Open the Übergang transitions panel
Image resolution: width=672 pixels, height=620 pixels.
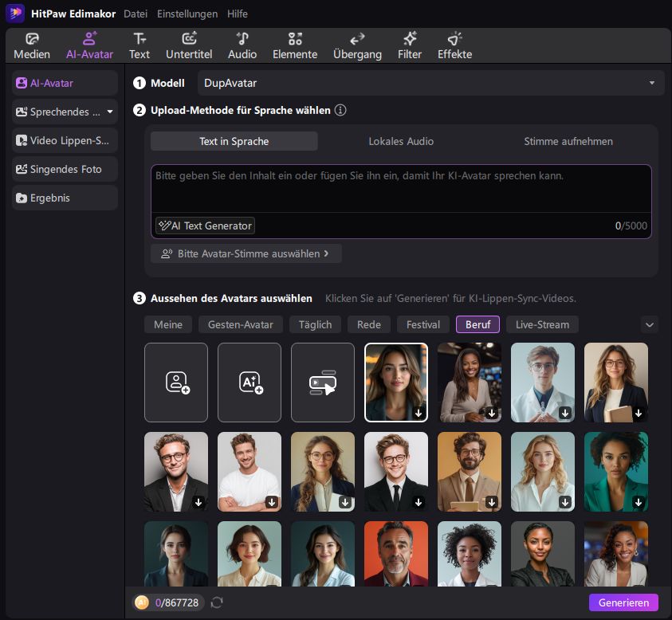(357, 46)
